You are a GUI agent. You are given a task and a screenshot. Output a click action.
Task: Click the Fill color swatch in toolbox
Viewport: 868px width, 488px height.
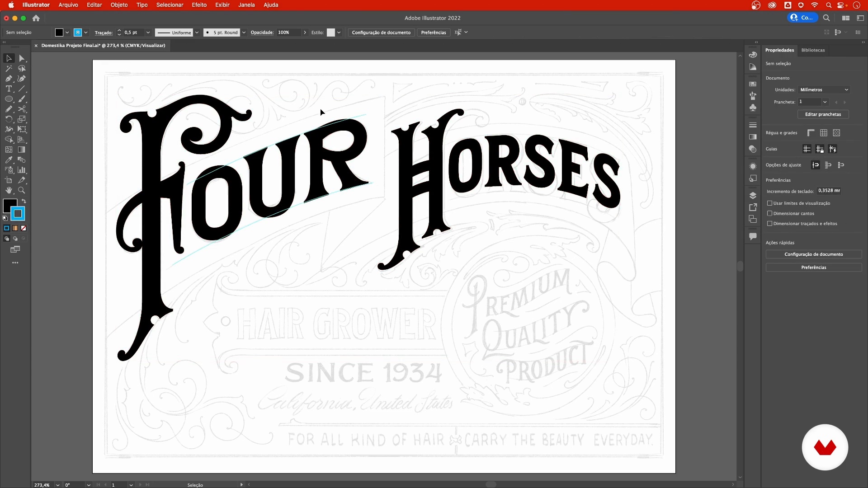[9, 205]
